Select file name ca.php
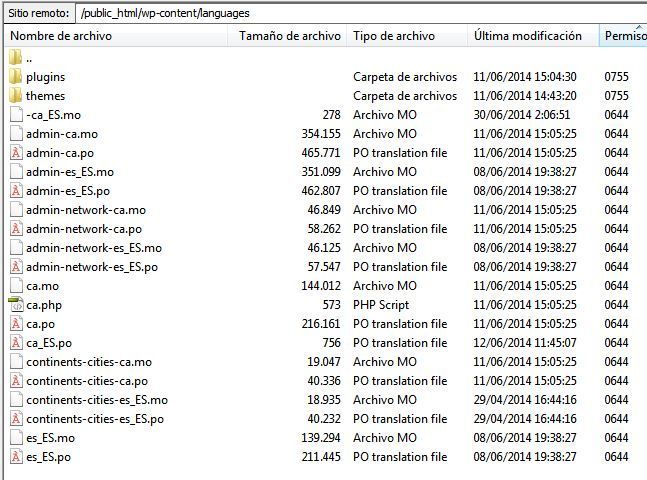The width and height of the screenshot is (647, 480). pyautogui.click(x=44, y=305)
